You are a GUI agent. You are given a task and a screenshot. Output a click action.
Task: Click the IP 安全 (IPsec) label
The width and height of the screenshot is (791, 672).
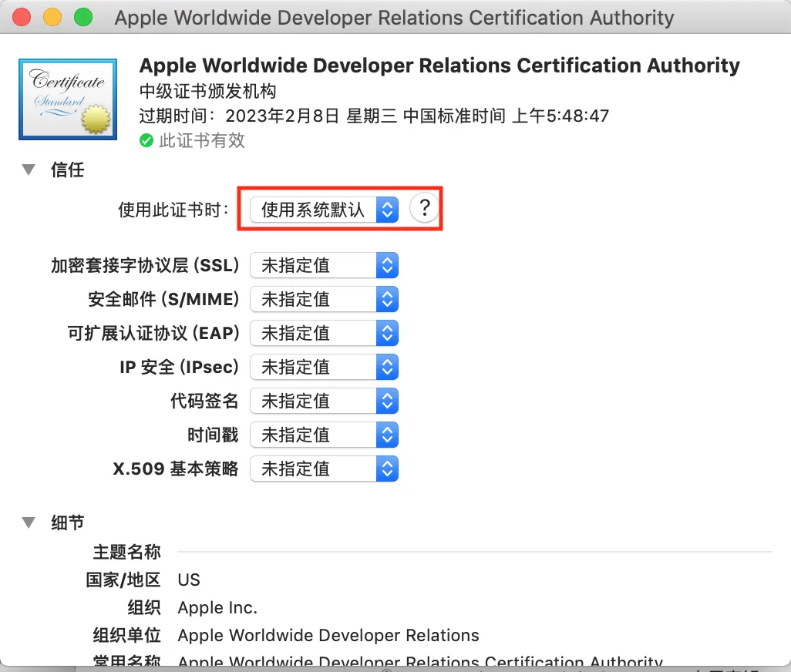click(179, 367)
